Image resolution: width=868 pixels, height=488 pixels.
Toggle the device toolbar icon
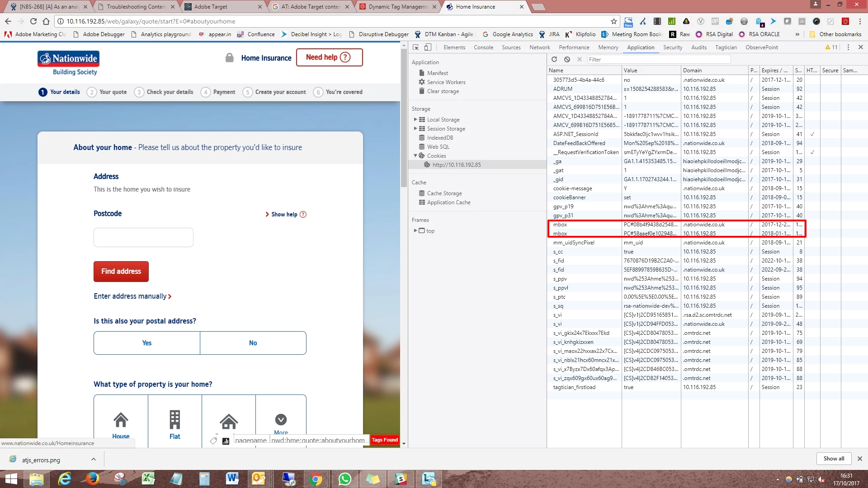tap(428, 47)
